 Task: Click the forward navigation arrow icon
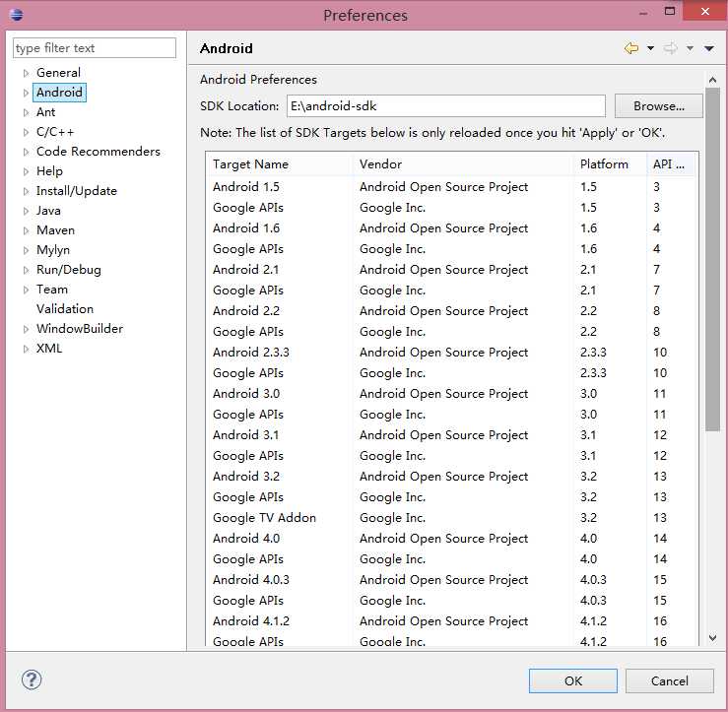click(x=671, y=48)
